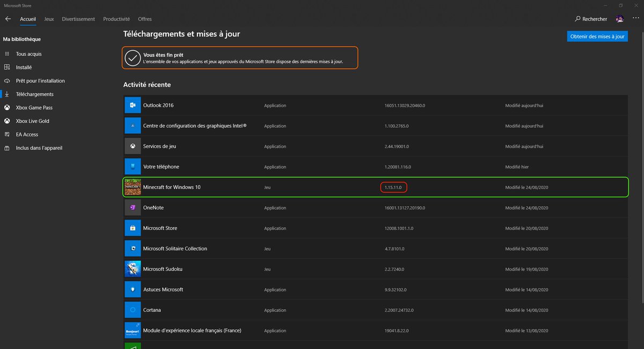
Task: Click the Astuces Microsoft lightbulb icon
Action: [133, 289]
